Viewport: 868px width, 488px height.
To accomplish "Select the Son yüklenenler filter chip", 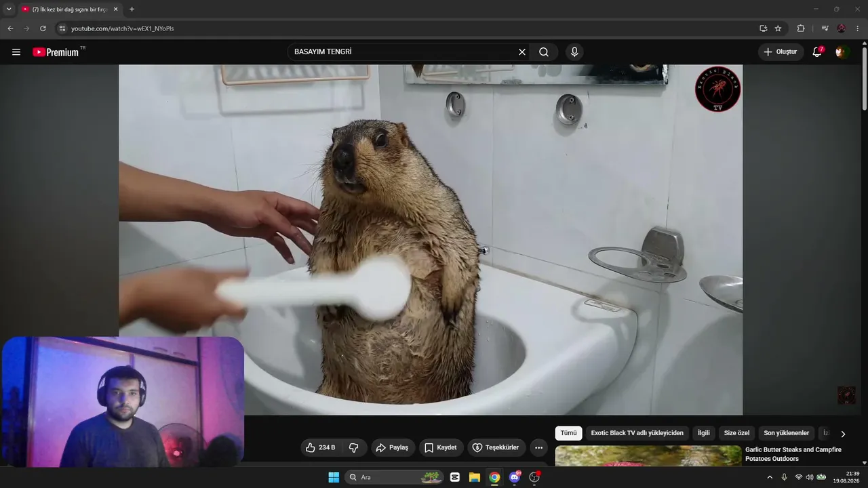I will click(x=787, y=433).
